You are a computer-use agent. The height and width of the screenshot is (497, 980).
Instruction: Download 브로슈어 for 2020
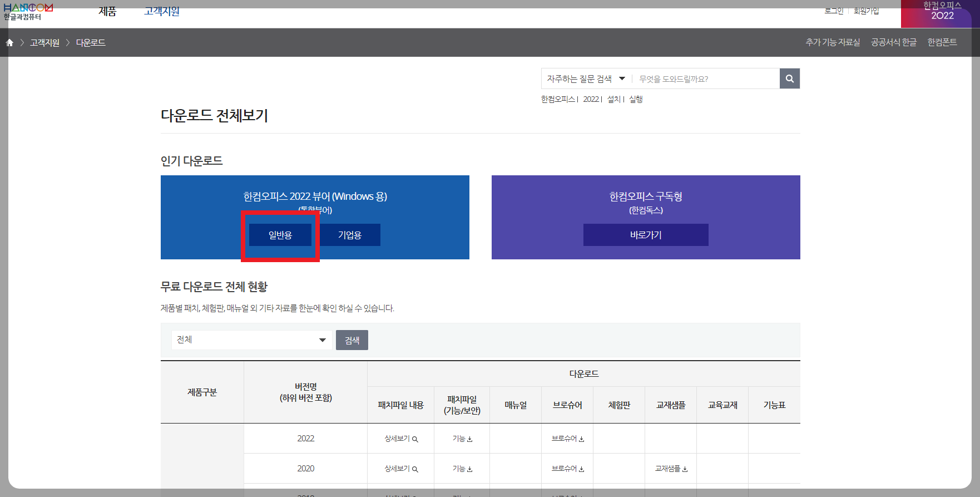[x=568, y=469]
